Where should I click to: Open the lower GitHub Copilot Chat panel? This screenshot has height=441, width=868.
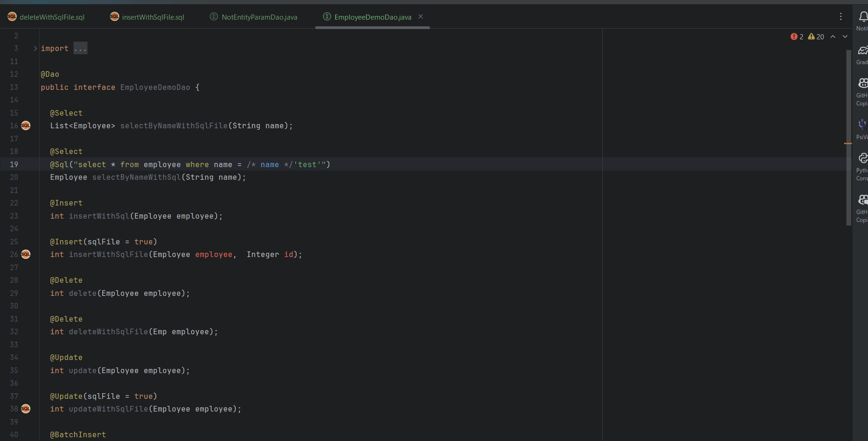point(862,208)
